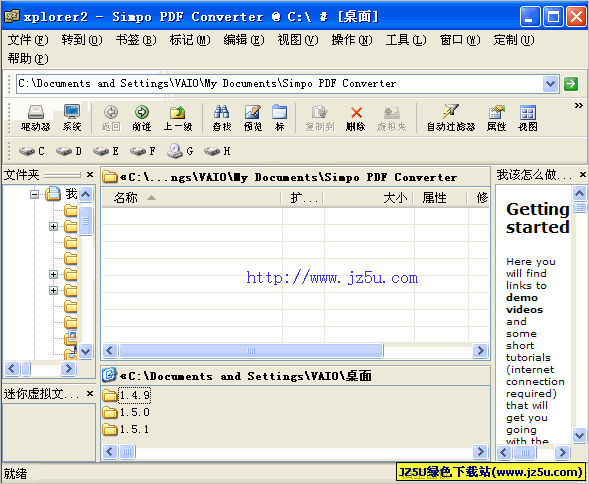Click the help panel scroll right arrow
589x484 pixels.
(x=562, y=452)
